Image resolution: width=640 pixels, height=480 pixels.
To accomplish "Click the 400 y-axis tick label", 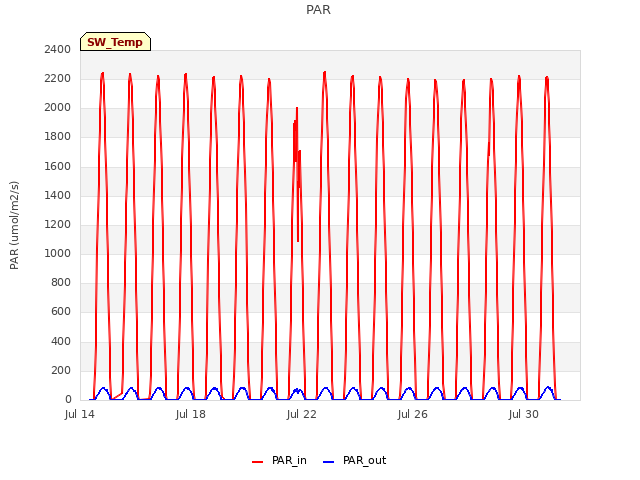I will (61, 341).
